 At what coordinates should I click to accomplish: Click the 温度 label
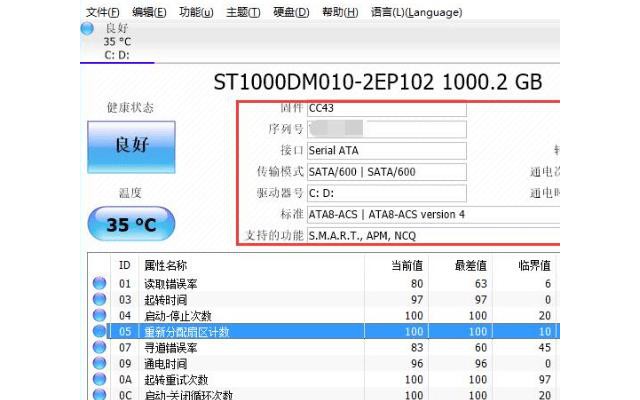pyautogui.click(x=130, y=193)
